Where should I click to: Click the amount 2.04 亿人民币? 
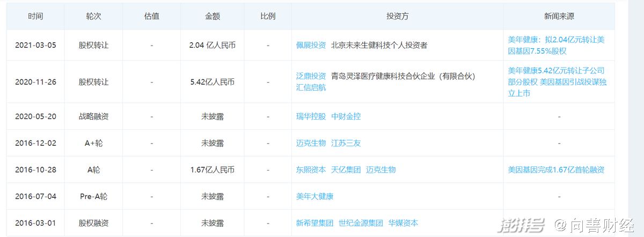(213, 46)
